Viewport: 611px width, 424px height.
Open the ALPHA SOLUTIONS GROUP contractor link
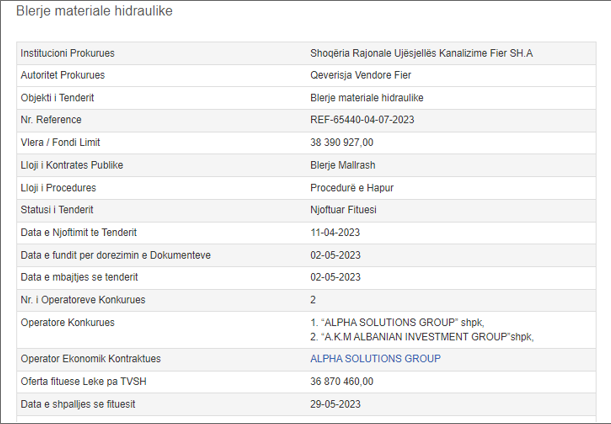click(375, 359)
